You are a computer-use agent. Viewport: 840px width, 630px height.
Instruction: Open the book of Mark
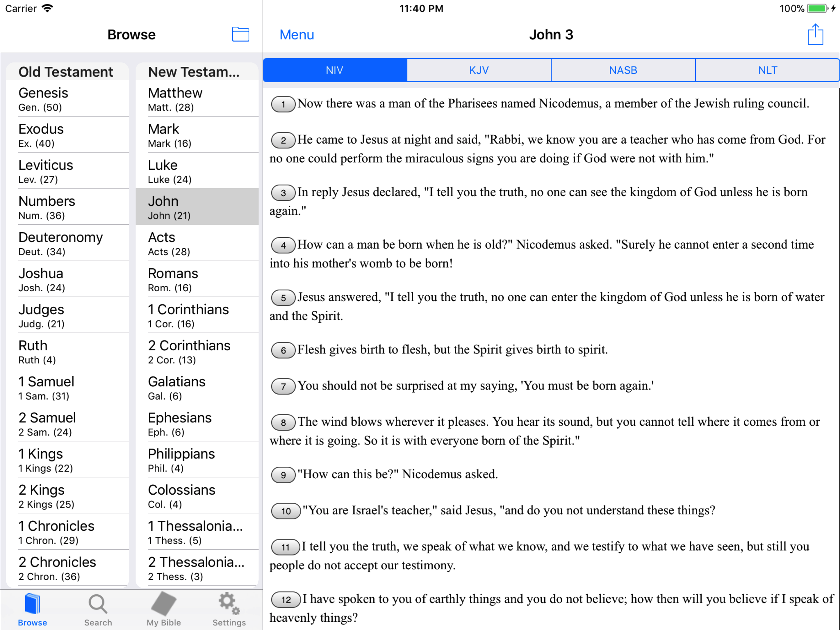tap(197, 134)
